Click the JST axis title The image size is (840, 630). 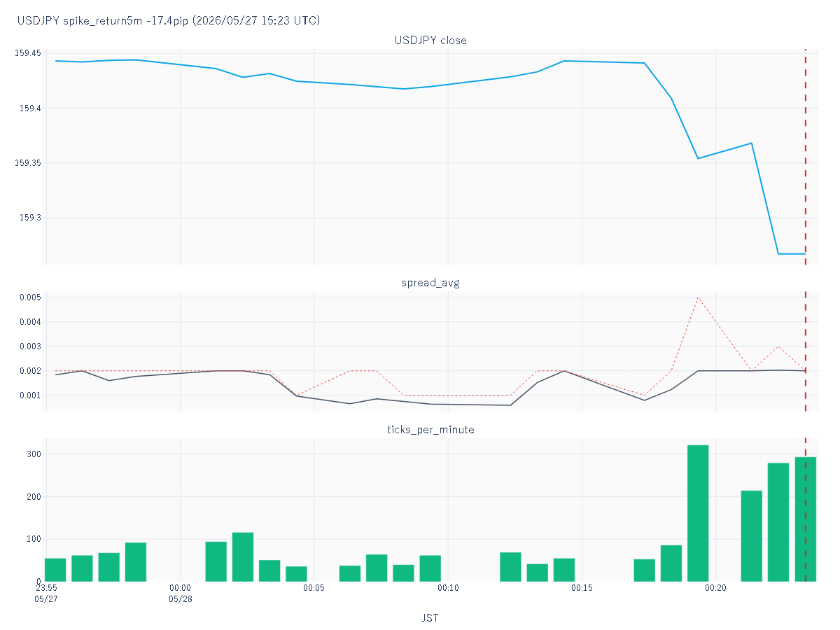pyautogui.click(x=430, y=618)
